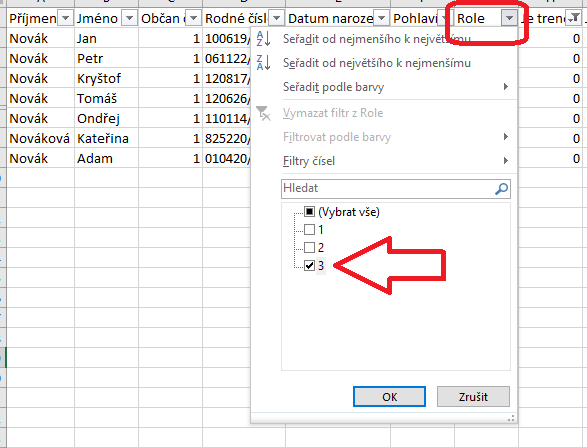The image size is (587, 448).
Task: Select Filtrovat podle barvy entry
Action: click(337, 137)
